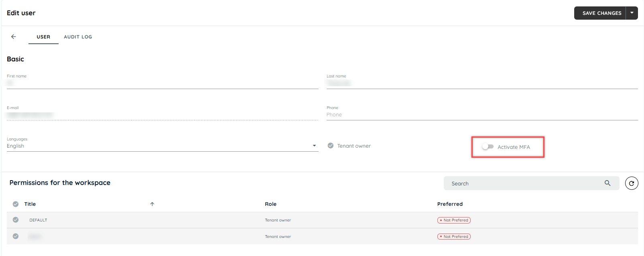
Task: Go back using the left arrow icon
Action: (14, 37)
